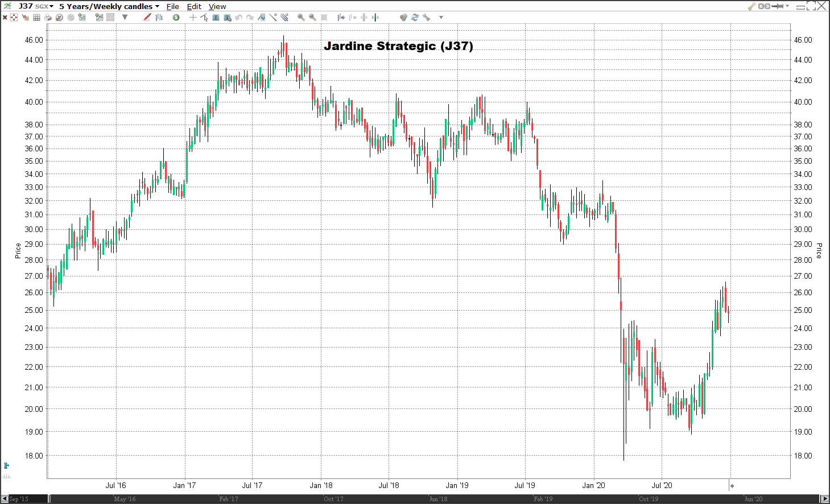Click the Jul '16 date axis label
The width and height of the screenshot is (830, 504).
point(115,485)
